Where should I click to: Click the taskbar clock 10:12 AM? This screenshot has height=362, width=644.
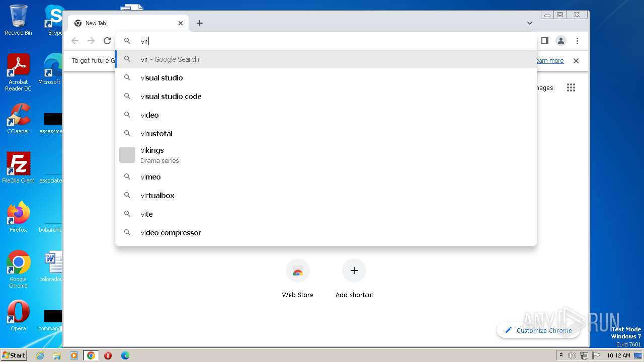(x=618, y=355)
